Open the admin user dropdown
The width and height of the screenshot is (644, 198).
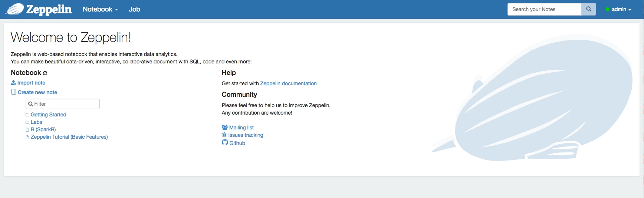click(x=621, y=9)
